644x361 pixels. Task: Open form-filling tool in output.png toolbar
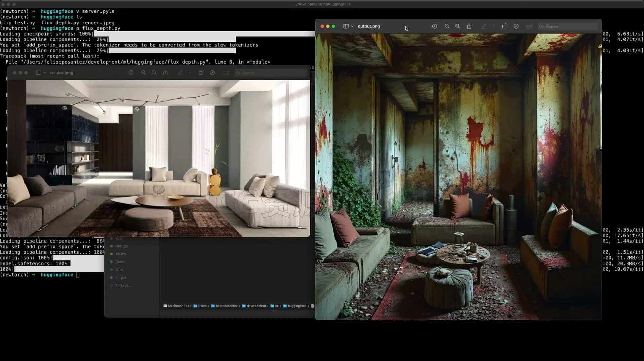pos(529,26)
